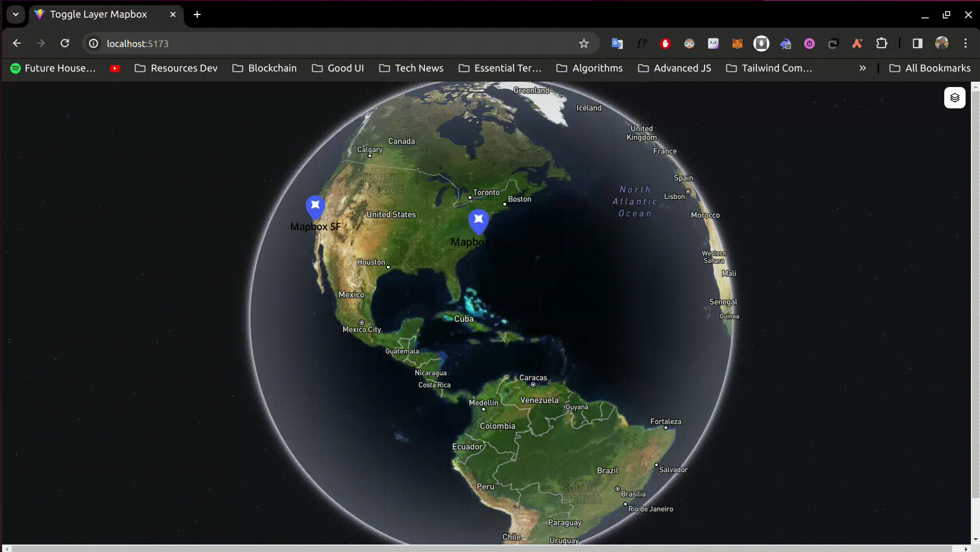Open the MetaMask fox extension
The height and width of the screenshot is (552, 980).
click(737, 43)
